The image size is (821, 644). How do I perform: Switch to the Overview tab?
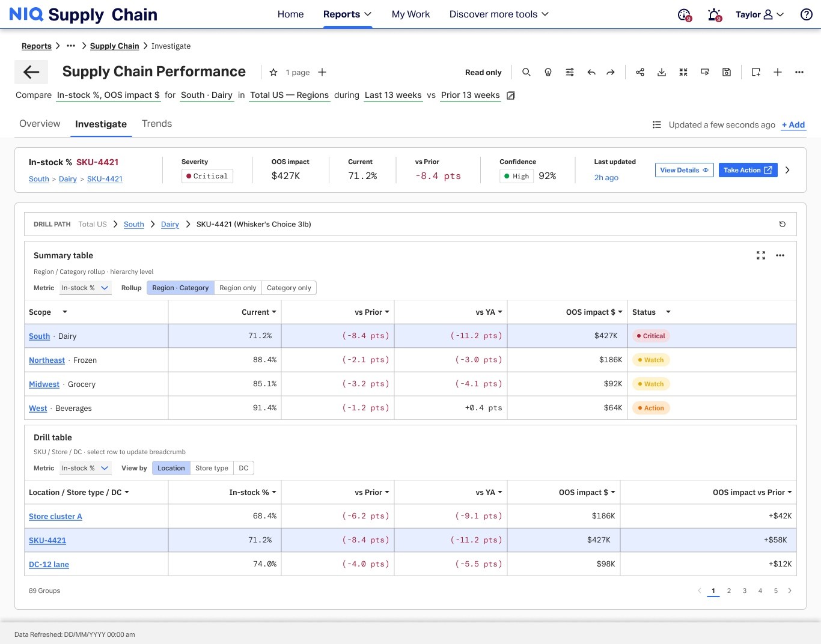click(x=40, y=124)
